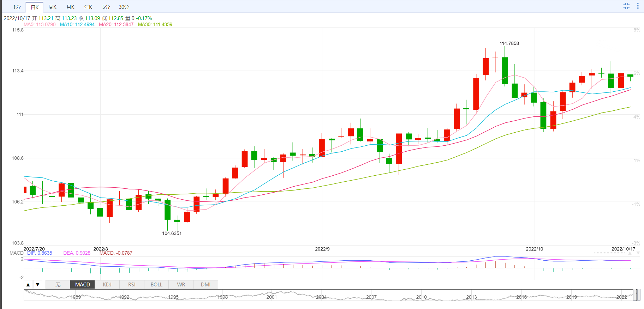Switch to the 30分 chart tab
This screenshot has width=644, height=309.
point(124,7)
